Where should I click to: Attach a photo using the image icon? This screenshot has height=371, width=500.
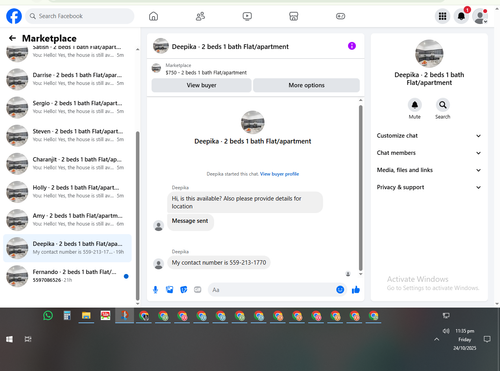[169, 290]
